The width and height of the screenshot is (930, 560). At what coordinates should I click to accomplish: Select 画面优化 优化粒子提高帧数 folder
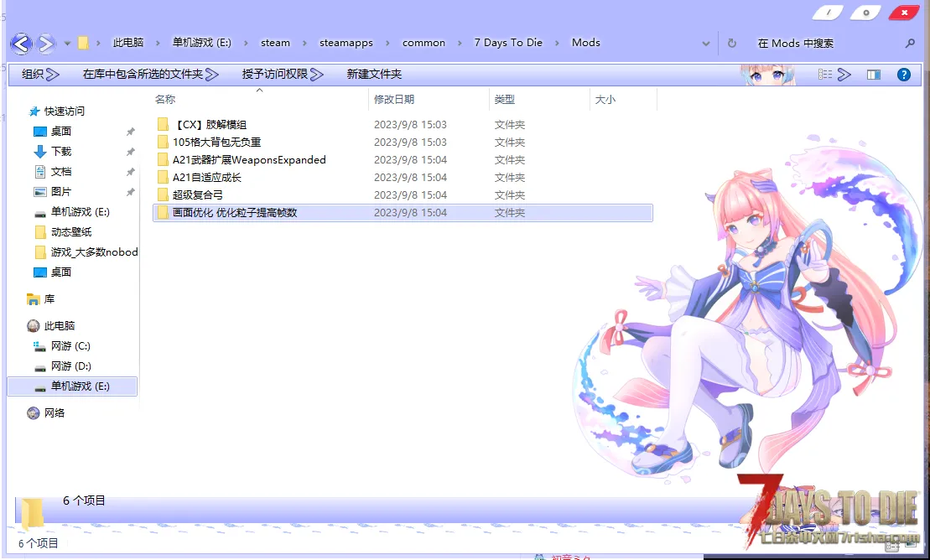[403, 213]
